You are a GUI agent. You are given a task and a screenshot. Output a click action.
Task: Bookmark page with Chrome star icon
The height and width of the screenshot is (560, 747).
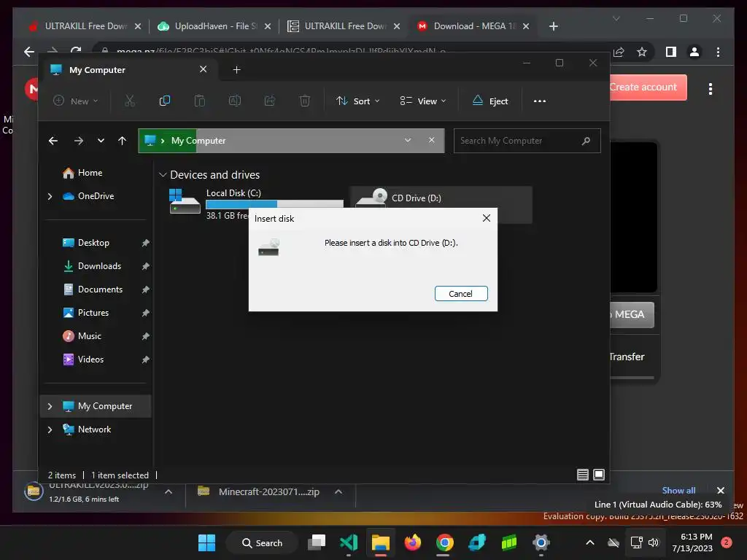point(642,52)
